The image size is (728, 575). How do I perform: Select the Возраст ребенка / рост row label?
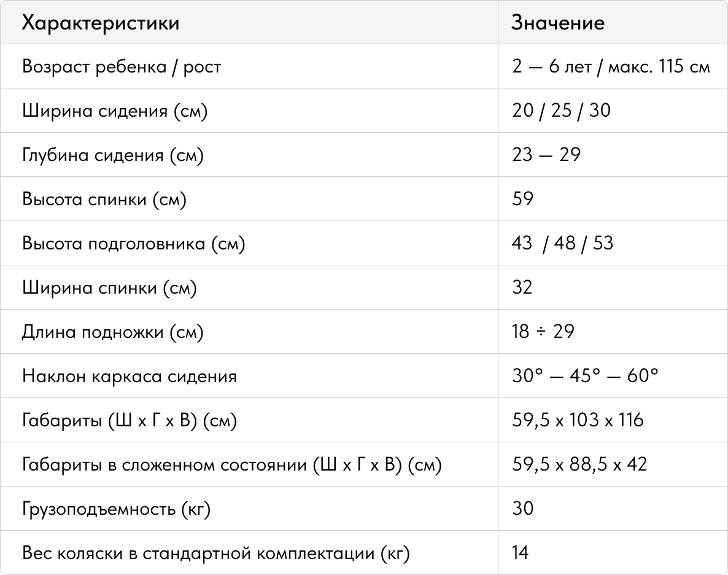(121, 67)
